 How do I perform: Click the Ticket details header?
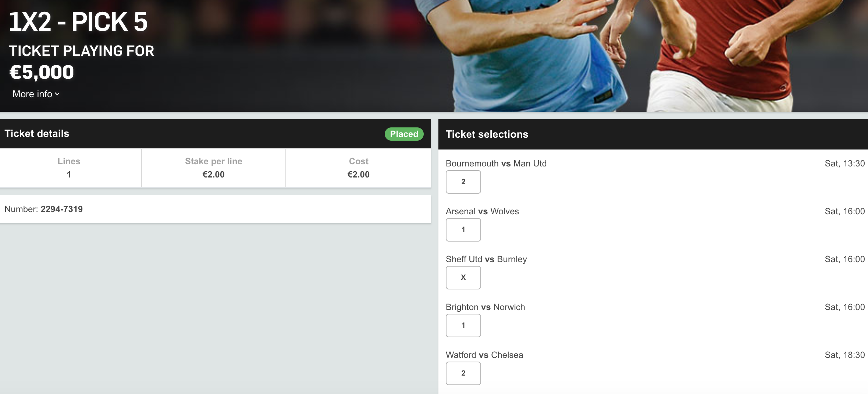[37, 134]
